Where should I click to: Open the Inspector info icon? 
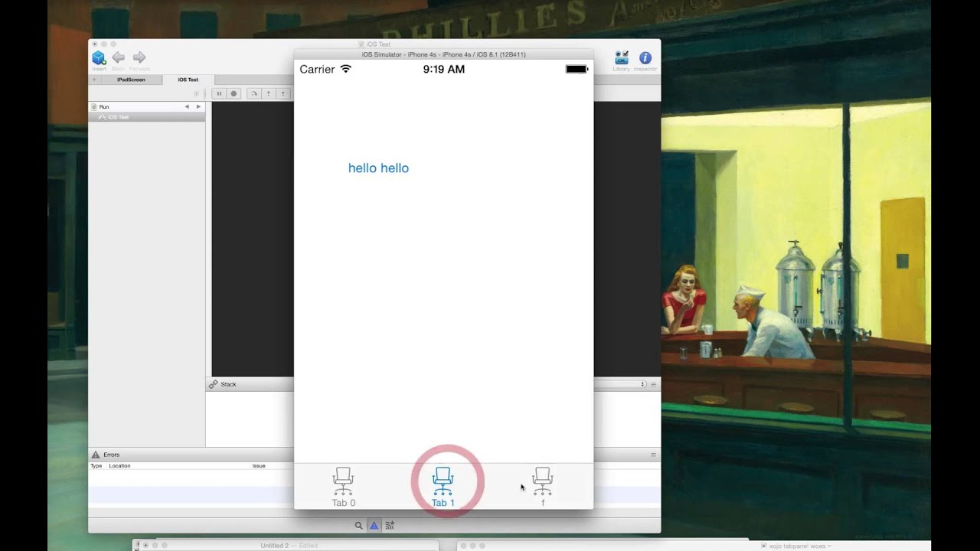point(645,58)
